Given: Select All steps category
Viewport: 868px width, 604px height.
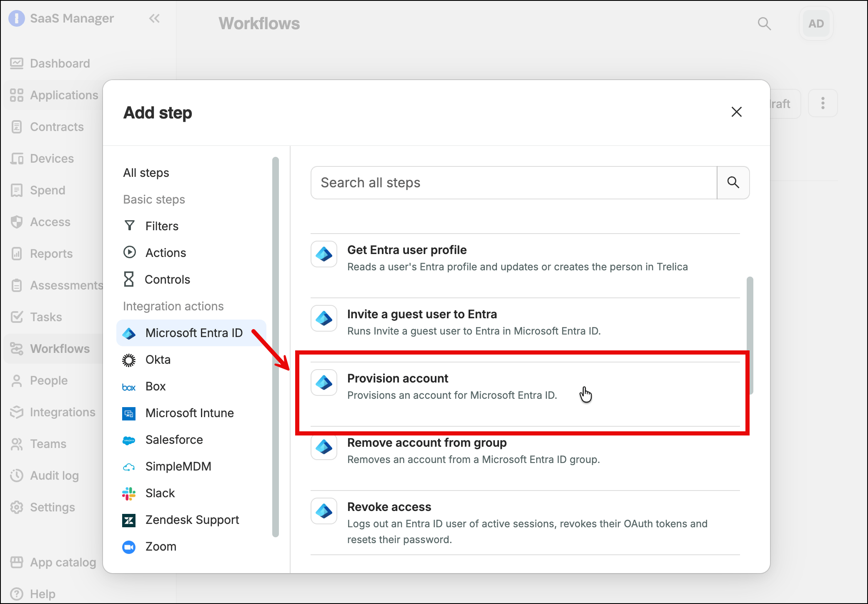Looking at the screenshot, I should point(146,173).
